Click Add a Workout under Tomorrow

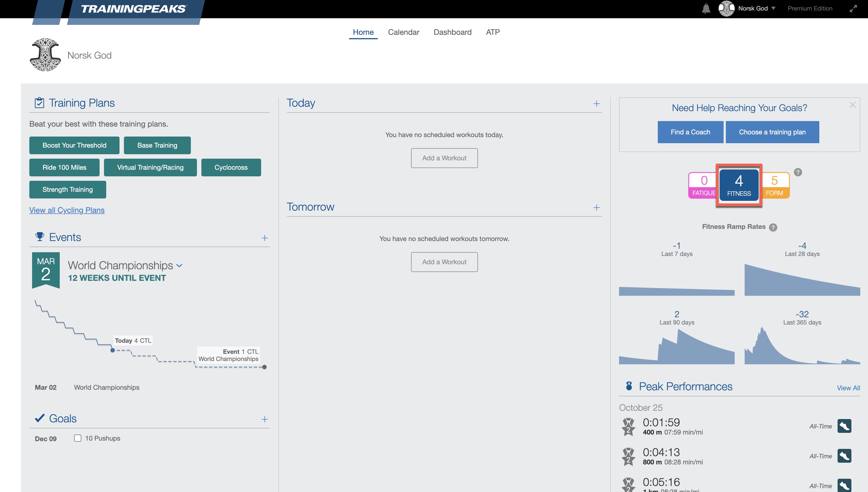444,262
